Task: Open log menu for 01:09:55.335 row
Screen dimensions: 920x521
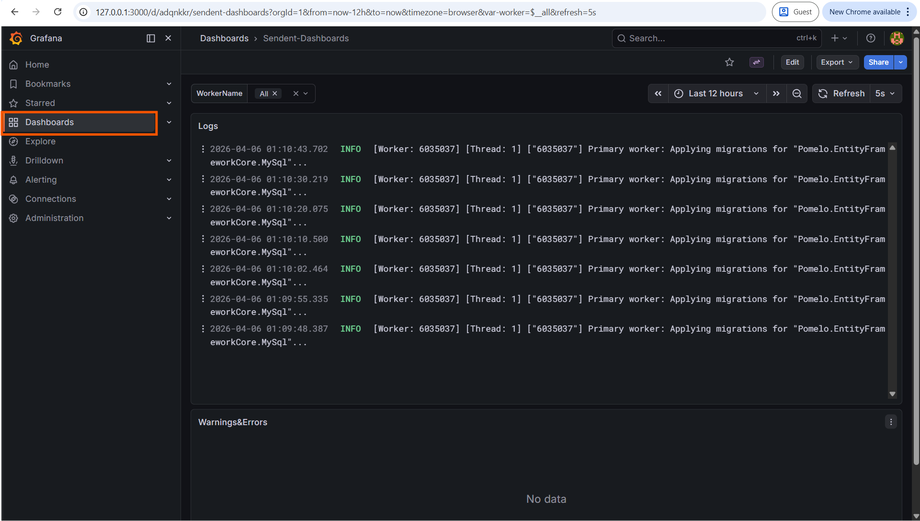Action: [203, 299]
